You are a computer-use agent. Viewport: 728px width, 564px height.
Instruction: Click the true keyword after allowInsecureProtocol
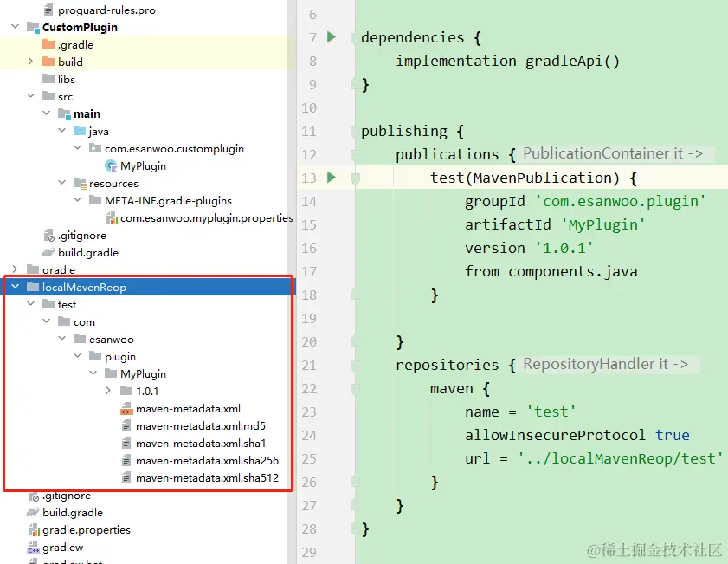click(672, 435)
